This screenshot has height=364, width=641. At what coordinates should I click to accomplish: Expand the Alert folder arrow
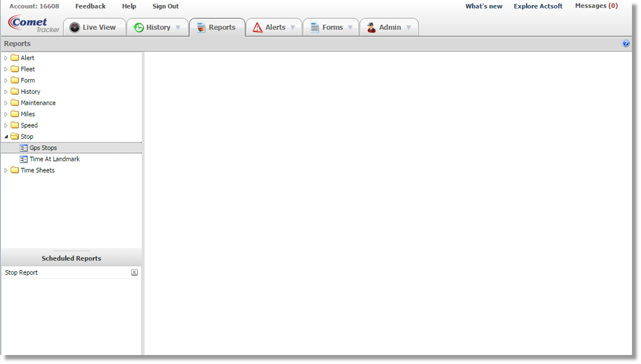click(x=6, y=58)
